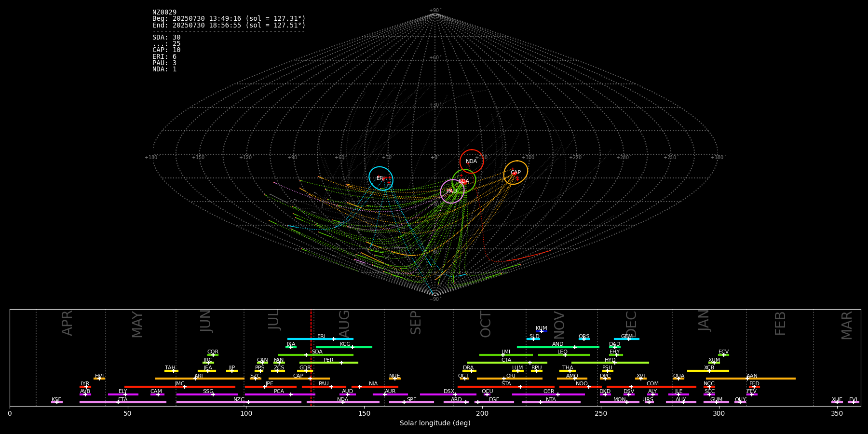Click the 'PAU: 3' count in the legend
The width and height of the screenshot is (868, 434).
(x=164, y=63)
